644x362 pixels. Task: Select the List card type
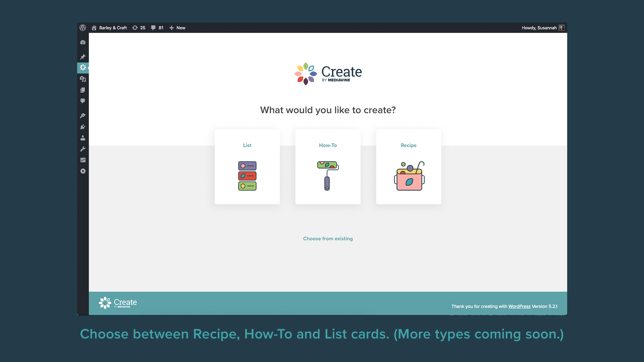click(x=247, y=167)
